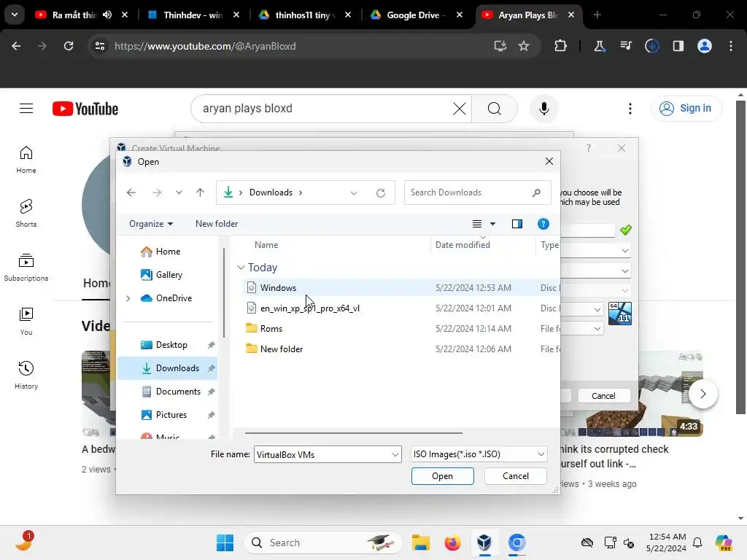This screenshot has height=560, width=747.
Task: Collapse the Today group
Action: (241, 268)
